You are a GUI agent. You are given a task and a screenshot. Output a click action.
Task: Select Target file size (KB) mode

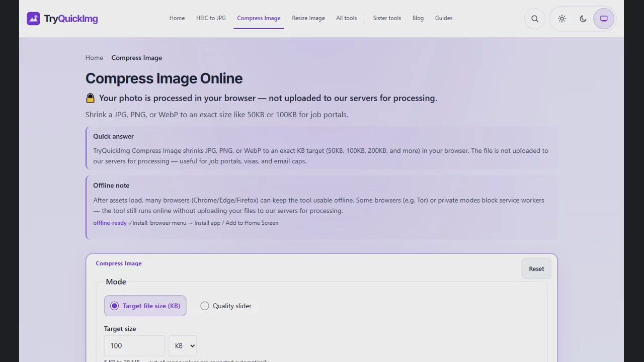point(145,306)
